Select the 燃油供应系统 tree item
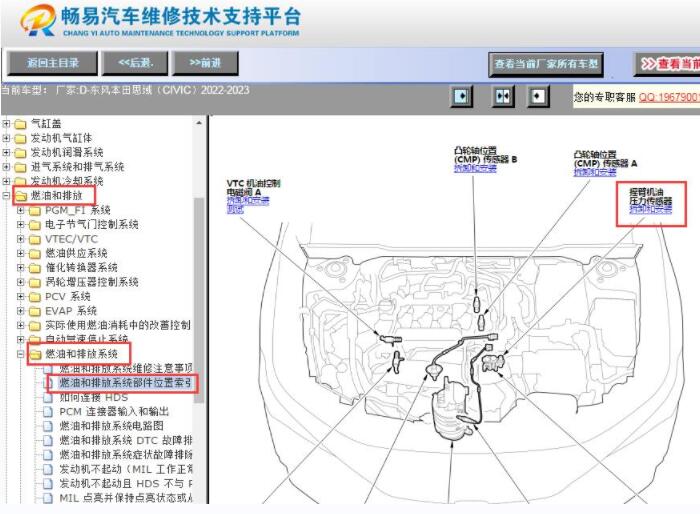This screenshot has width=700, height=514. 76,253
